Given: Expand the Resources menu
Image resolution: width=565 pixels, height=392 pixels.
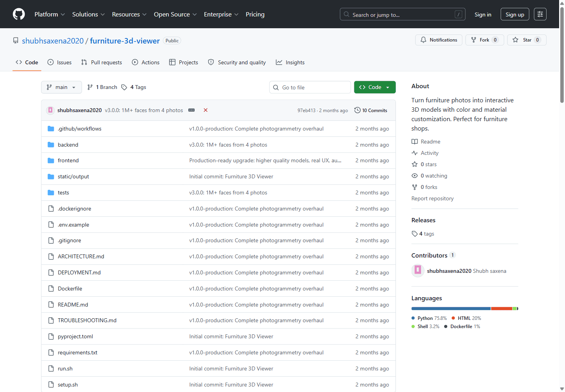Looking at the screenshot, I should coord(129,14).
